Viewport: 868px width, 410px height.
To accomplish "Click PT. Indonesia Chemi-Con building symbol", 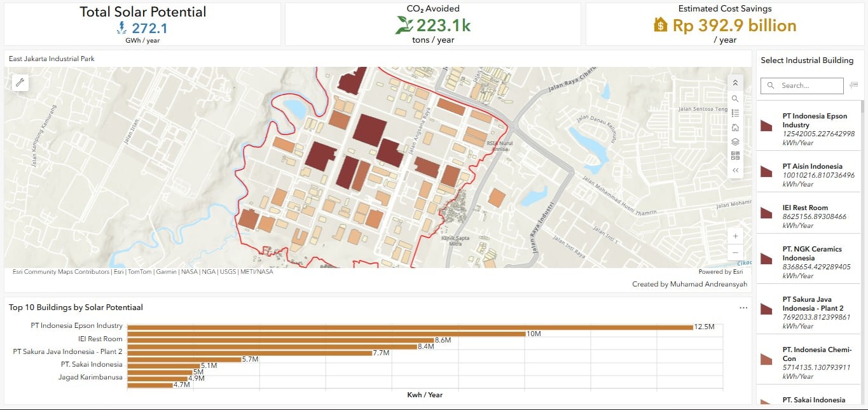I will pyautogui.click(x=766, y=359).
